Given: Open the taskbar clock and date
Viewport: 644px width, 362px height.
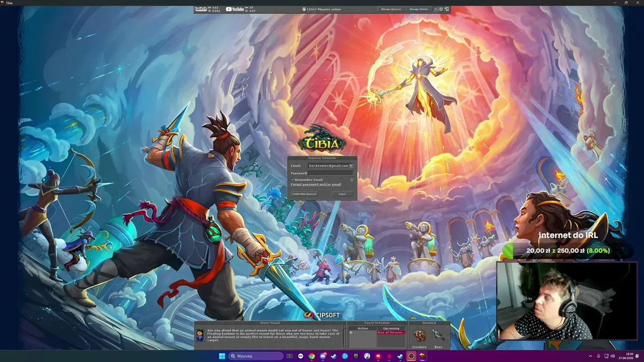Looking at the screenshot, I should (626, 356).
